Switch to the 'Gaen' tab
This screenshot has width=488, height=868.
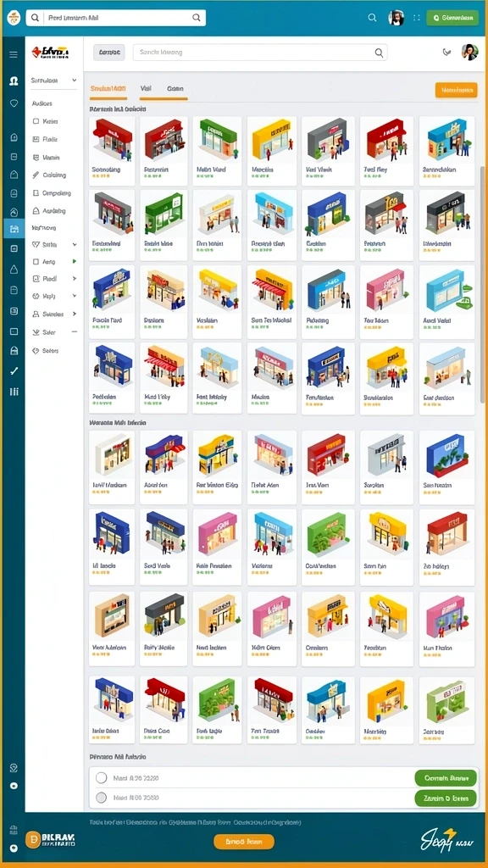[x=175, y=88]
